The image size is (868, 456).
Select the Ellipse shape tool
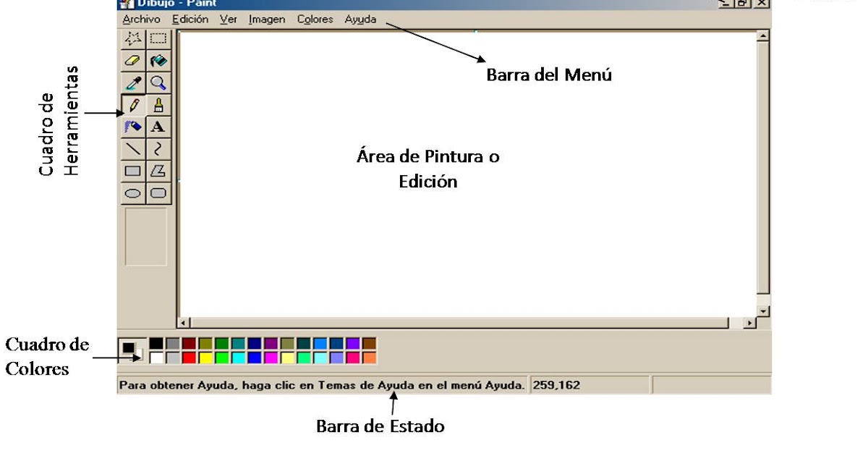(133, 192)
